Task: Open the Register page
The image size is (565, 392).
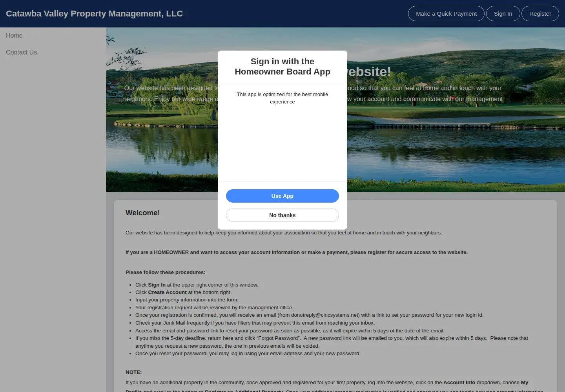Action: tap(540, 14)
